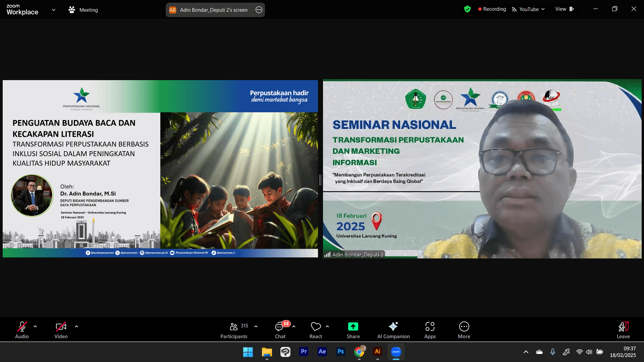Expand participants options arrow beside 315
644x362 pixels.
click(x=256, y=326)
